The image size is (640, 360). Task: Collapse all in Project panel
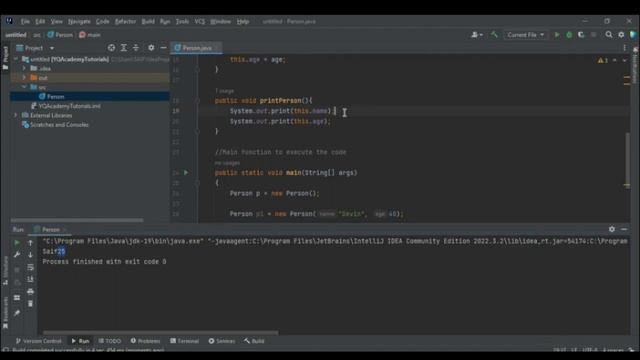136,48
